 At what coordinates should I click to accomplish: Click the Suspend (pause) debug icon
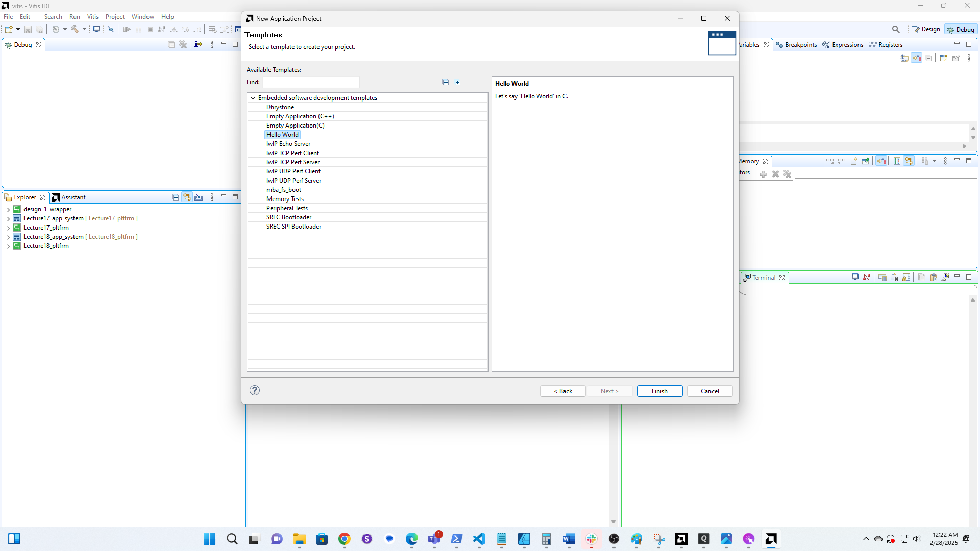(138, 29)
